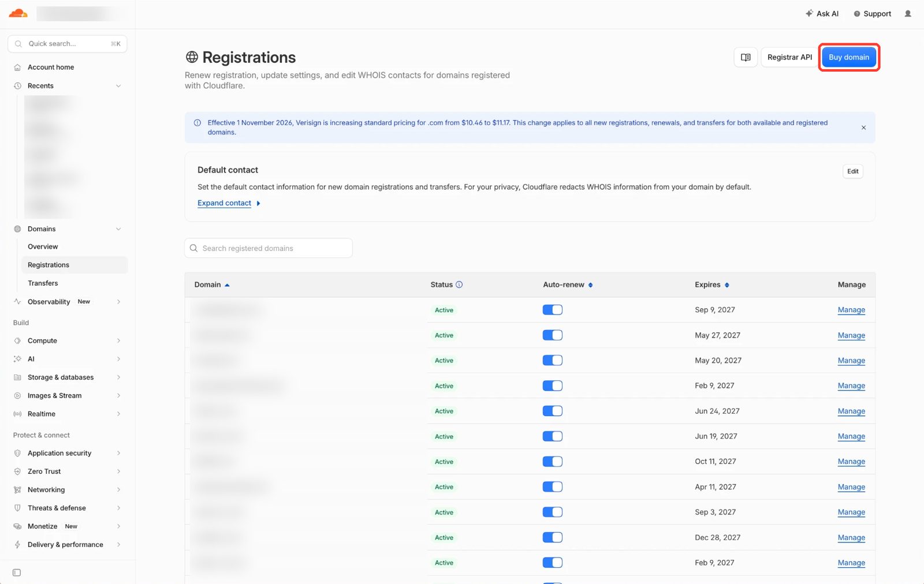The width and height of the screenshot is (924, 584).
Task: Toggle auto-renew for domain expiring May 20, 2027
Action: coord(553,361)
